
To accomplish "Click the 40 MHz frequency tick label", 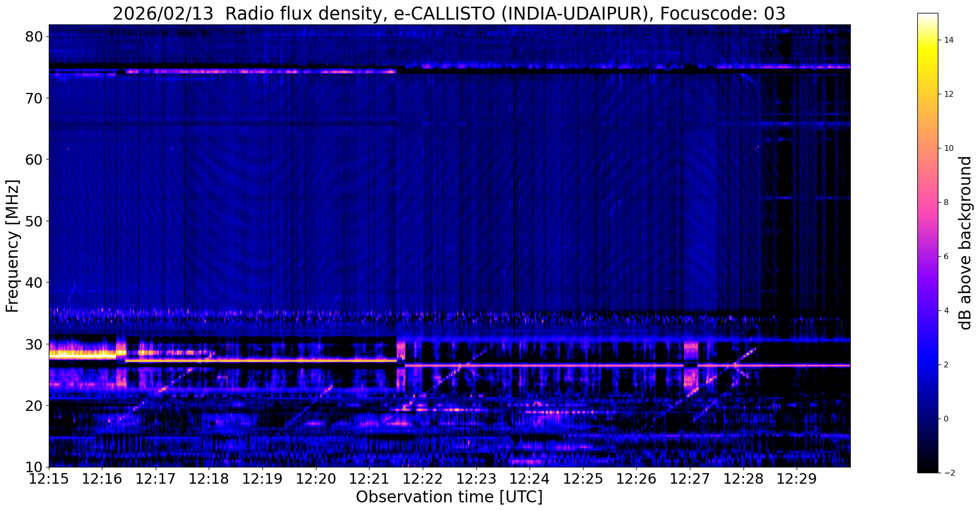I will pyautogui.click(x=35, y=283).
